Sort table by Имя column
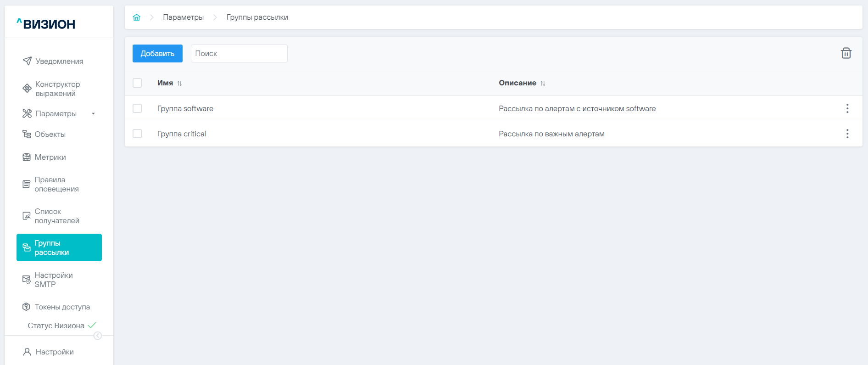 tap(179, 84)
